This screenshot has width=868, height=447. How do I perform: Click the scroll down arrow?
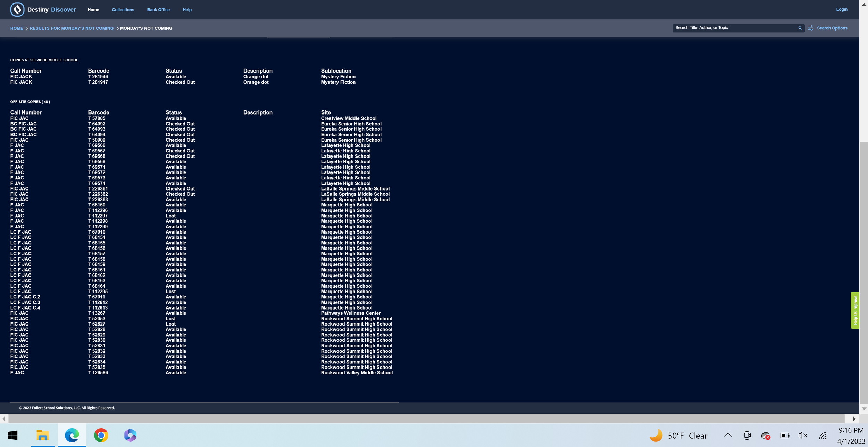(864, 409)
